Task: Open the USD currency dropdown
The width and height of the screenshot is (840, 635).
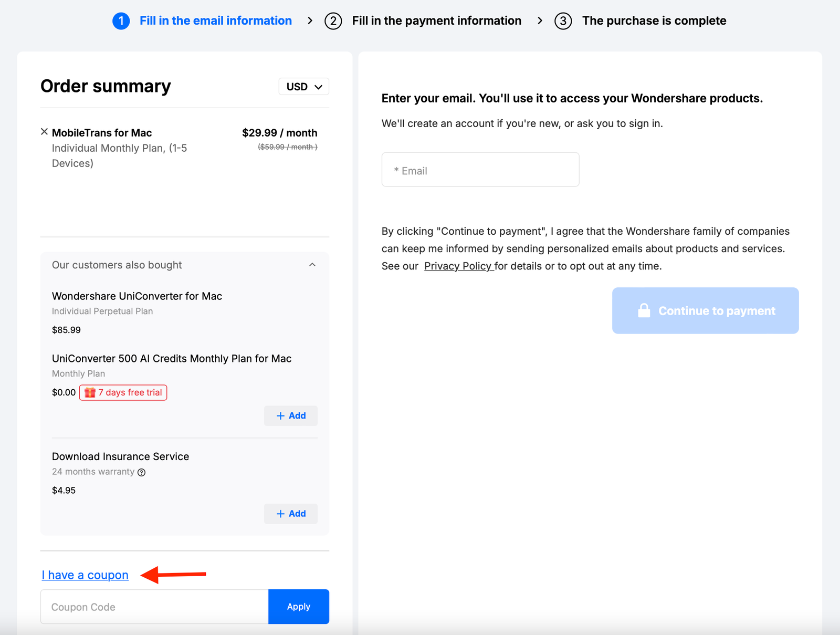Action: 304,87
